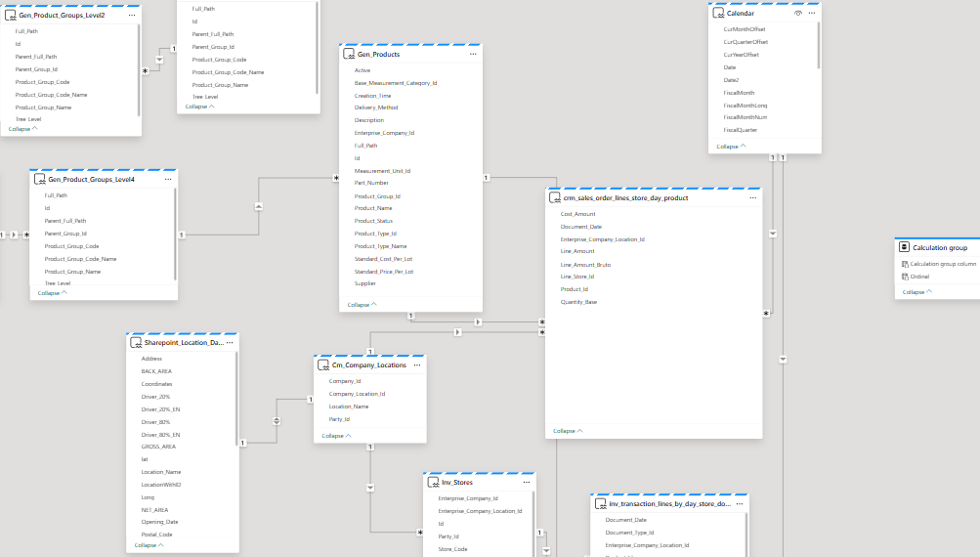Screen dimensions: 980x557
Task: Select relationship arrow between Level4 and Gen_Products
Action: coord(259,206)
